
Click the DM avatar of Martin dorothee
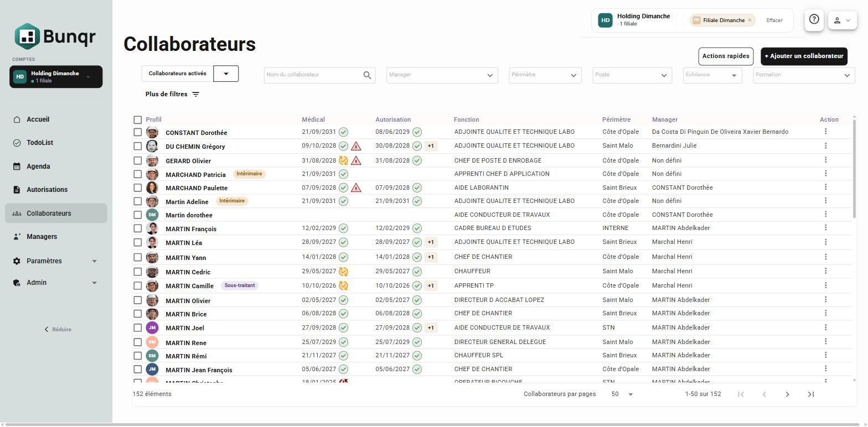coord(152,215)
